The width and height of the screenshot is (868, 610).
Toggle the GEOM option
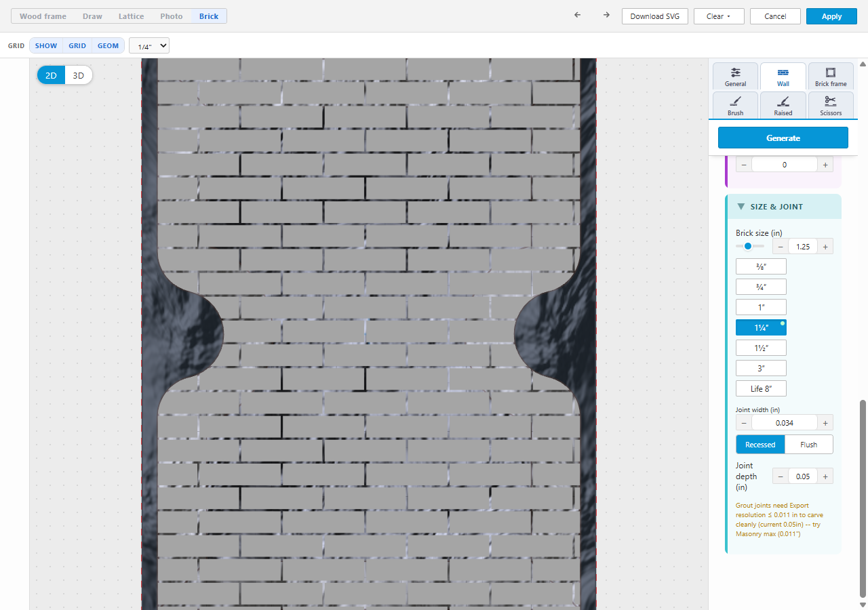click(x=108, y=46)
